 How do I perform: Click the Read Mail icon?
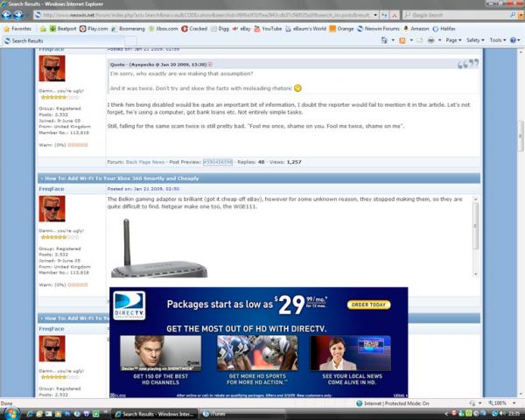[x=420, y=40]
